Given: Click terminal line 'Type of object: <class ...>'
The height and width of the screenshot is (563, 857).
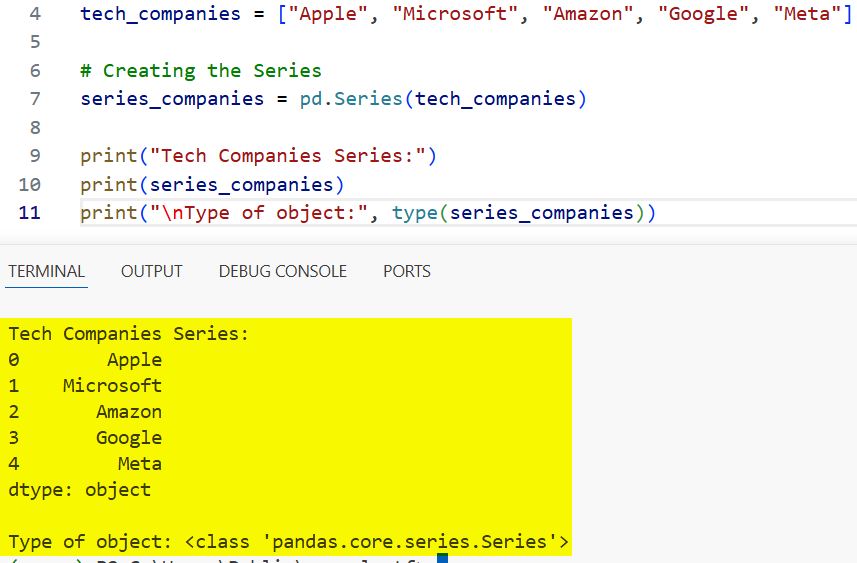Looking at the screenshot, I should 289,542.
